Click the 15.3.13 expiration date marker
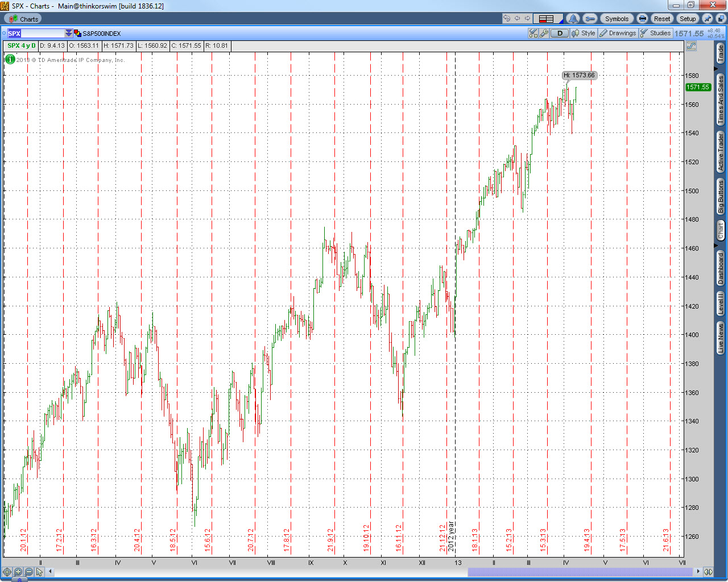728x582 pixels. pyautogui.click(x=543, y=540)
